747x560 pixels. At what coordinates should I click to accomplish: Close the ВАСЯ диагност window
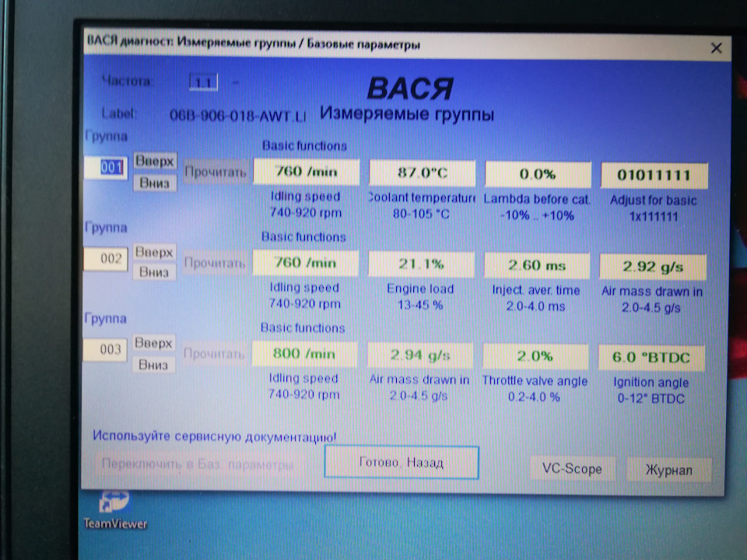coord(716,48)
